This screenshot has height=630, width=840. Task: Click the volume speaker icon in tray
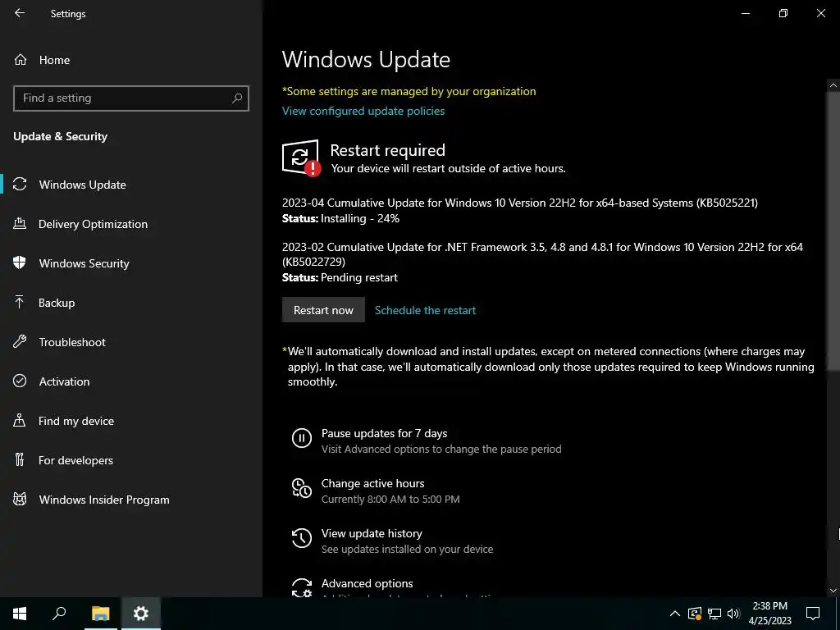[x=733, y=614]
